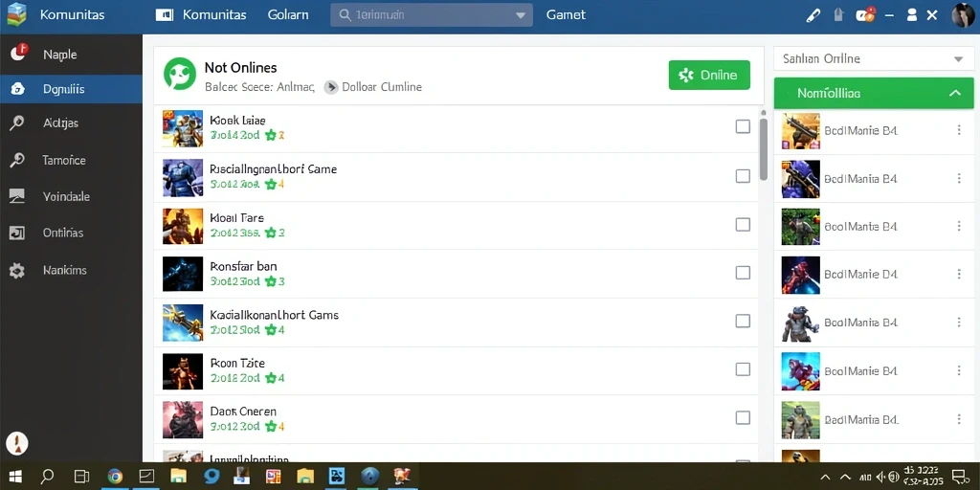
Task: Open Chrome from the Windows taskbar
Action: click(x=115, y=477)
